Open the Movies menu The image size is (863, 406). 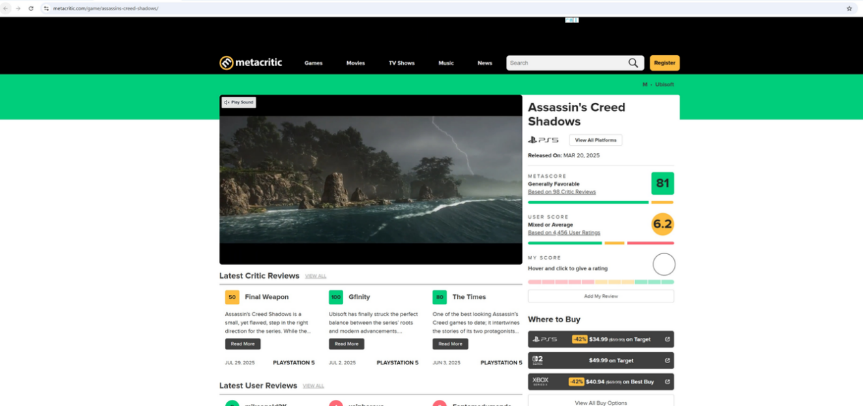pos(356,63)
